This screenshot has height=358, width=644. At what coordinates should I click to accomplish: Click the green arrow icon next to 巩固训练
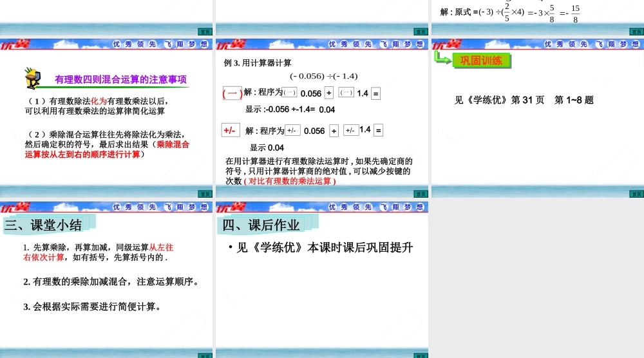coord(443,58)
